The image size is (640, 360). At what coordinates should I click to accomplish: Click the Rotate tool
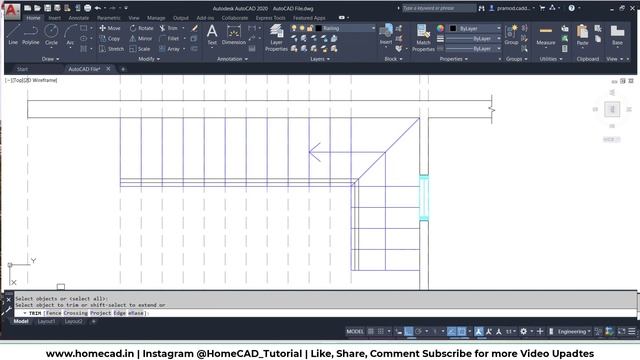coord(141,28)
